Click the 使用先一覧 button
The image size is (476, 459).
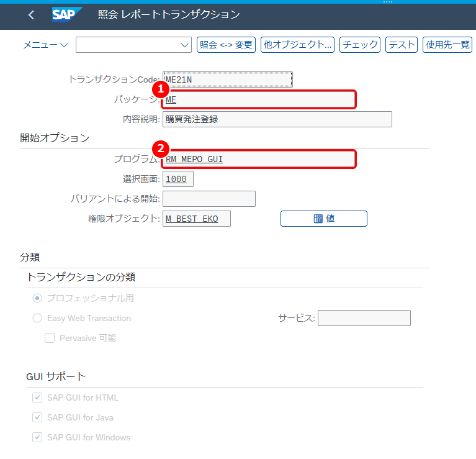(447, 45)
